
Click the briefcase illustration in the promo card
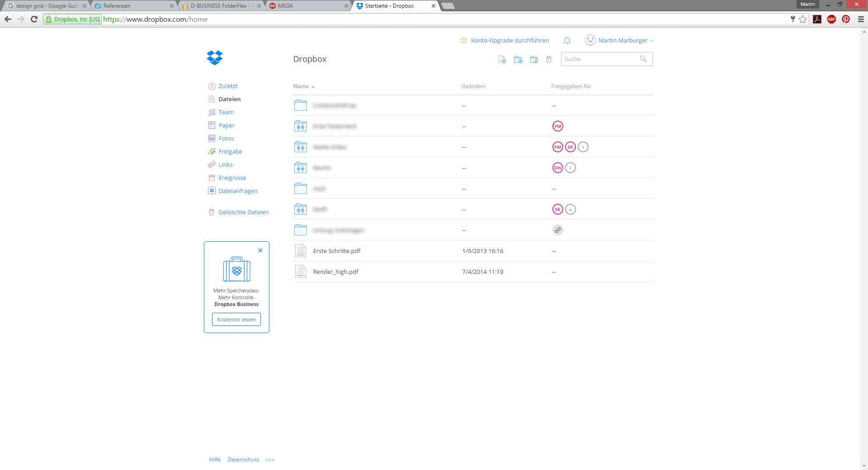pyautogui.click(x=236, y=269)
